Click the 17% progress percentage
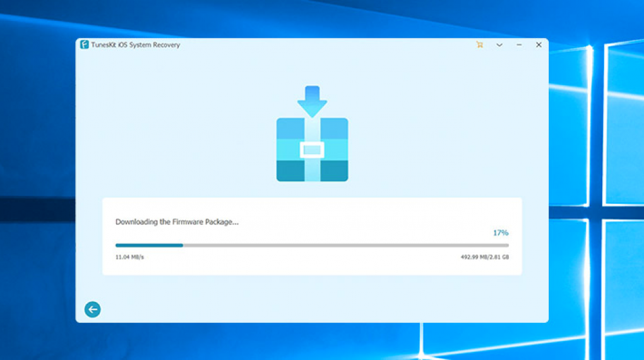Viewport: 644px width, 360px height. [501, 233]
